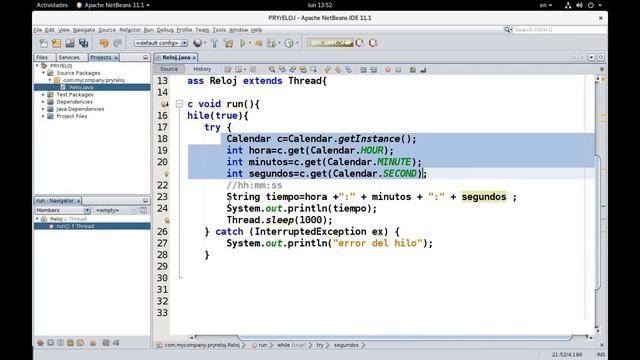
Task: Run the project with green play icon
Action: (x=243, y=43)
